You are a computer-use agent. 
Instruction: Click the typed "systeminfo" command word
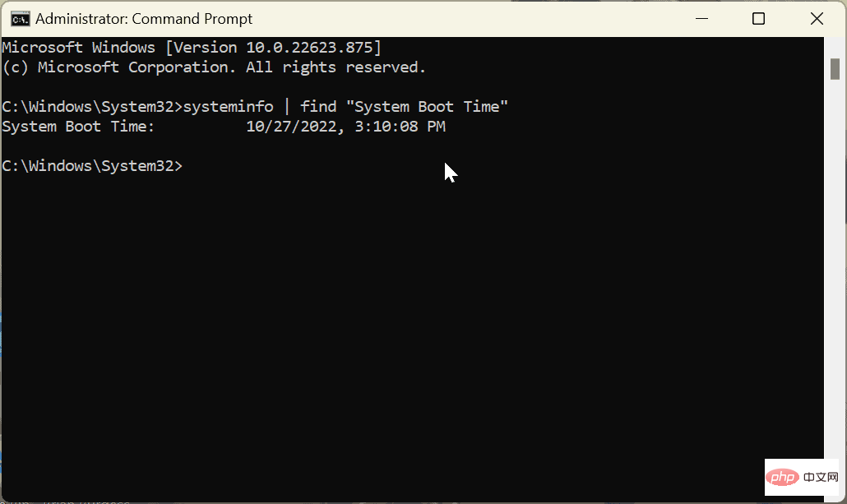[x=228, y=106]
